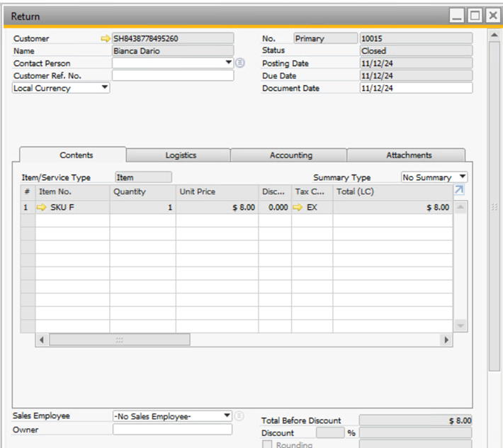
Task: Close the Return window
Action: 493,16
